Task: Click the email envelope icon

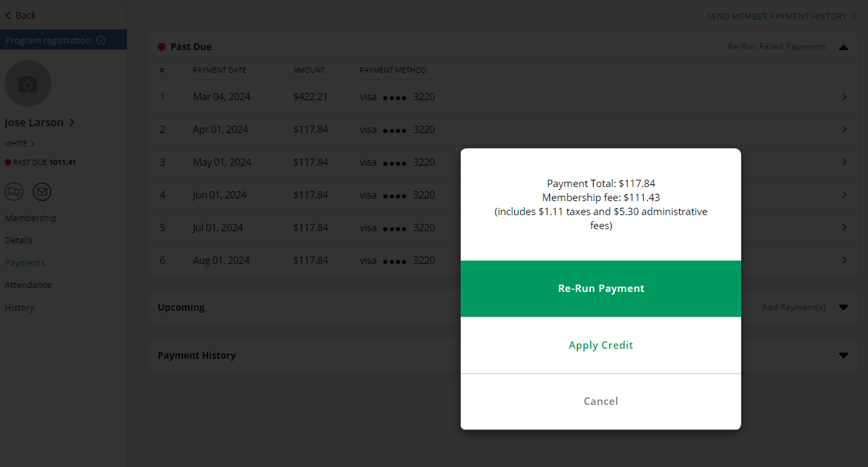Action: click(x=42, y=192)
